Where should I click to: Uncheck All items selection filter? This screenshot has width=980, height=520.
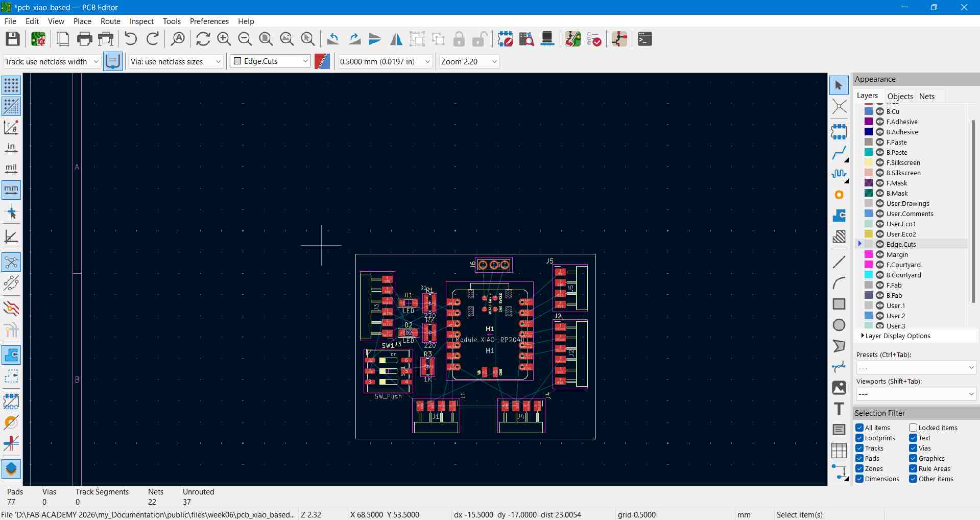[859, 428]
